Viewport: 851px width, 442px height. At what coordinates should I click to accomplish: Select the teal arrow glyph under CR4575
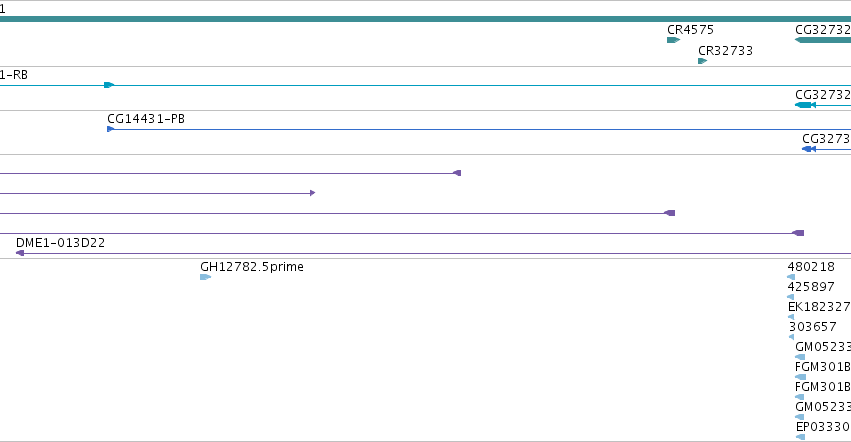click(x=674, y=40)
